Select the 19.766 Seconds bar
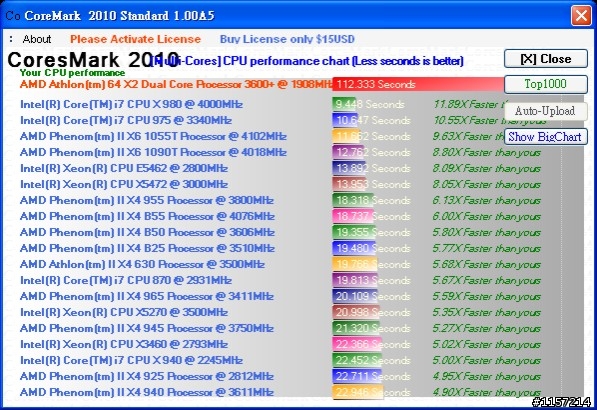Screen dimensions: 597x410 354,264
